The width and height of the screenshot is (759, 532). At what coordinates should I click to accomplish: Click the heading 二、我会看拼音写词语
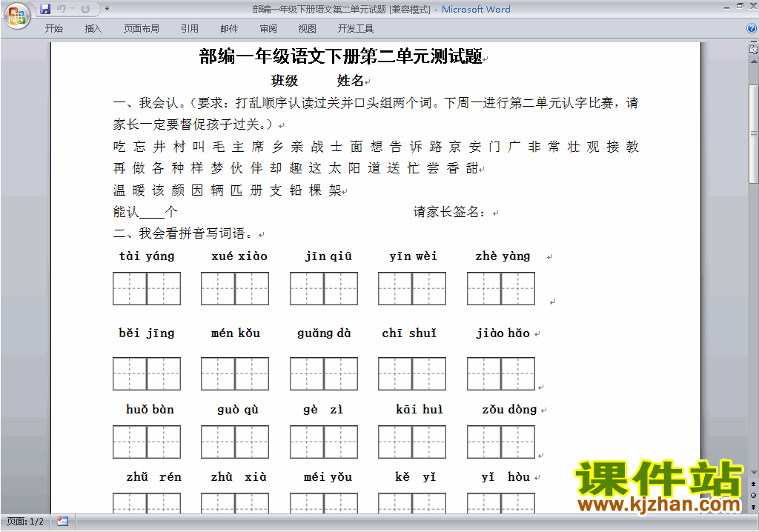183,234
